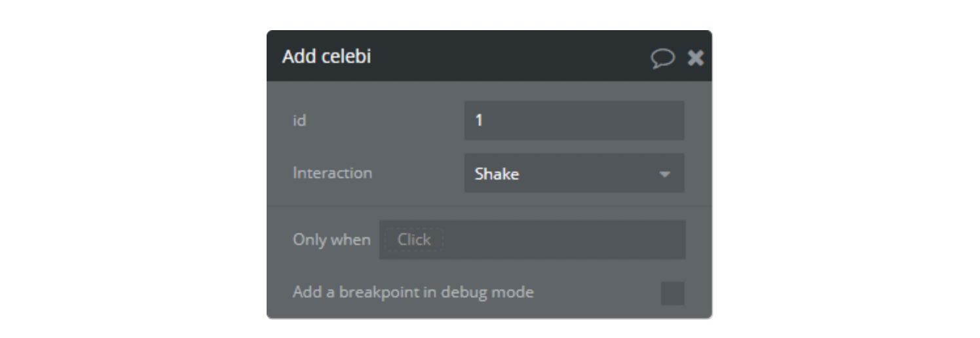
Task: Expand the Interaction dropdown arrow
Action: pos(664,174)
